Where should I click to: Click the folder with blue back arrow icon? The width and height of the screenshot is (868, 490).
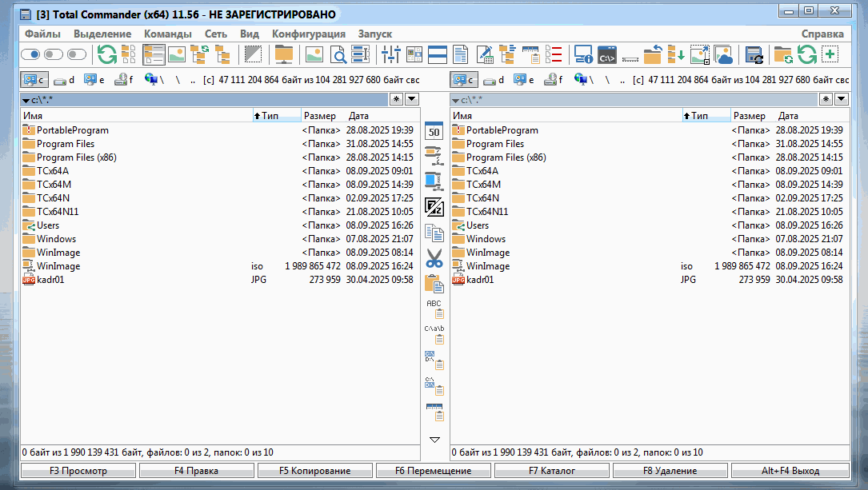pyautogui.click(x=653, y=54)
